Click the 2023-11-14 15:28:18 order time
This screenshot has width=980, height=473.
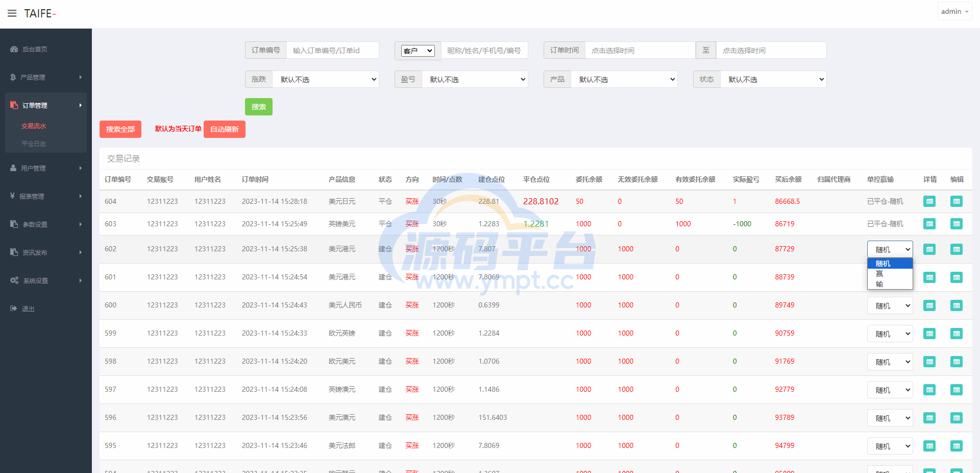pyautogui.click(x=275, y=201)
